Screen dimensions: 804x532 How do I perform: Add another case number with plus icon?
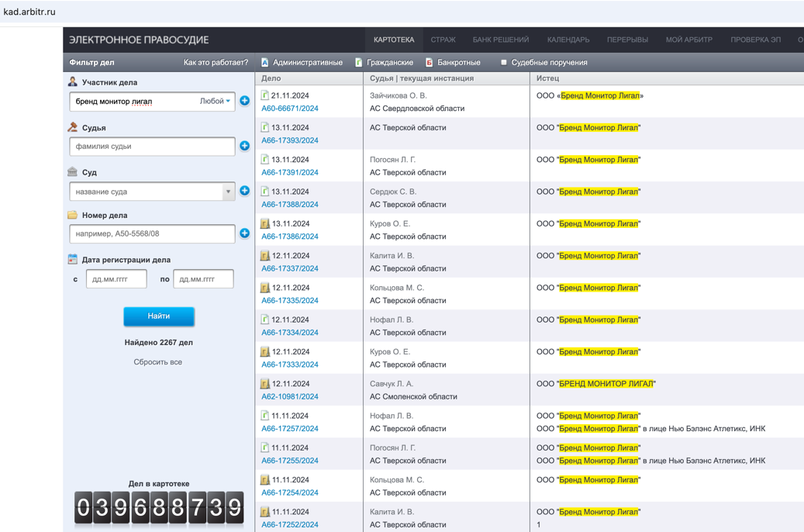click(244, 233)
